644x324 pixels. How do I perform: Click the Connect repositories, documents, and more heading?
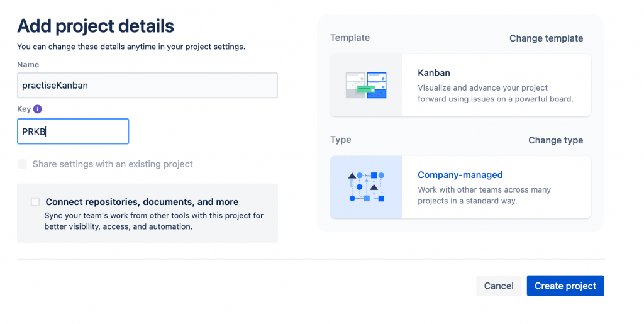tap(142, 202)
